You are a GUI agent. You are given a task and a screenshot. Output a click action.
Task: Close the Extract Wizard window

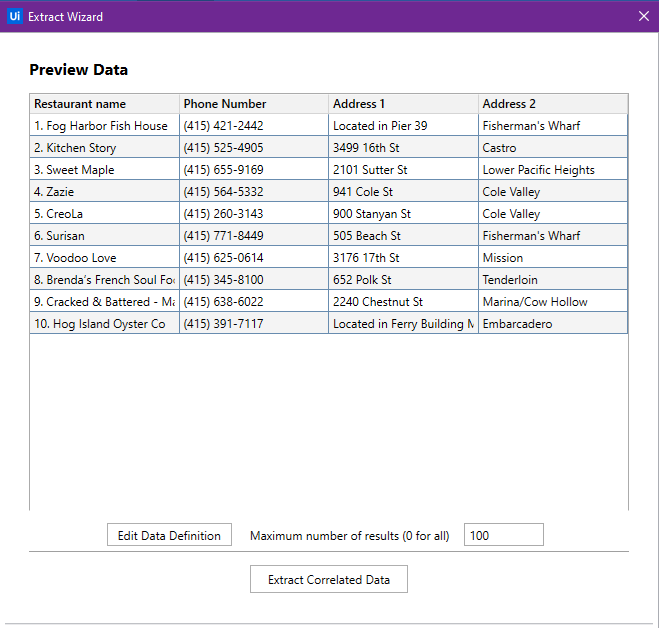(x=643, y=16)
